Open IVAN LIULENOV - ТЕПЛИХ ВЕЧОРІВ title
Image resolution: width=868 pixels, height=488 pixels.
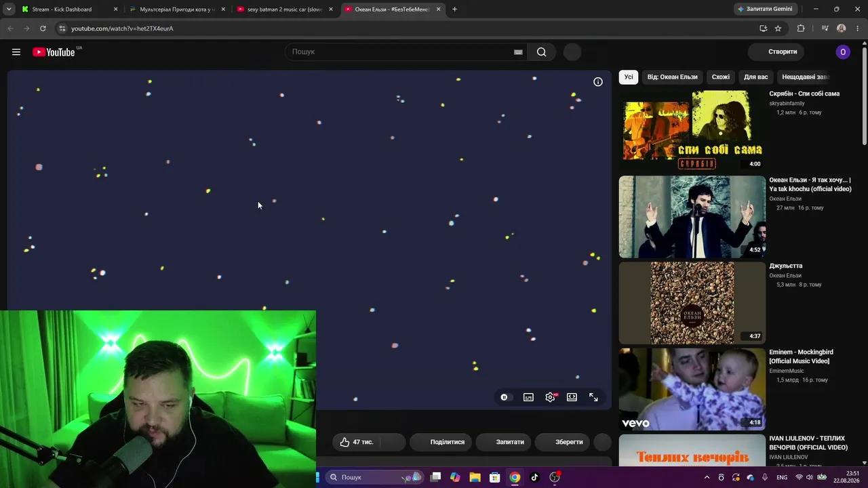[808, 443]
